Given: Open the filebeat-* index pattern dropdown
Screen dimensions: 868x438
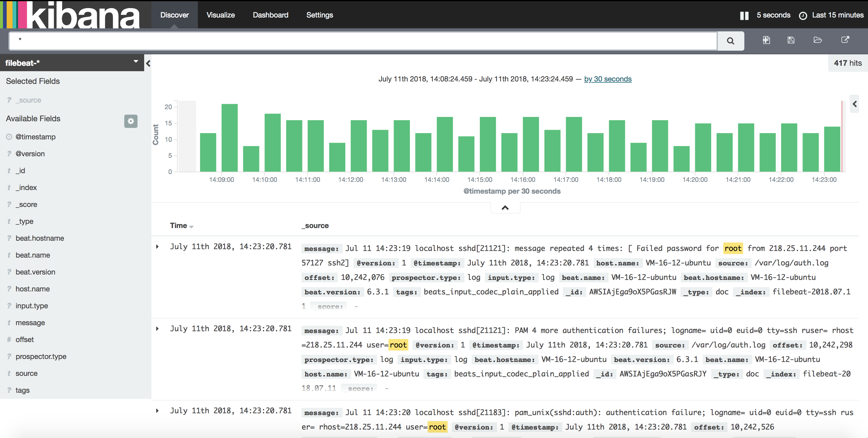Looking at the screenshot, I should coord(135,62).
